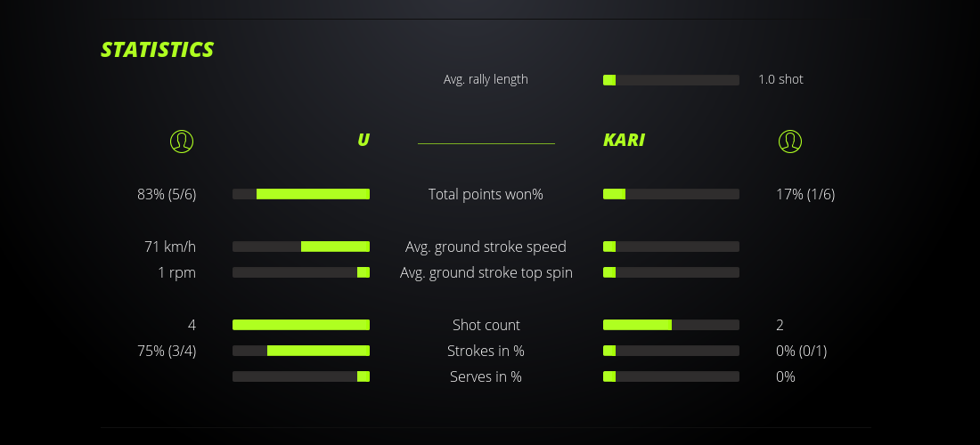The height and width of the screenshot is (445, 980).
Task: Click U's Strokes in % bar
Action: (x=301, y=351)
